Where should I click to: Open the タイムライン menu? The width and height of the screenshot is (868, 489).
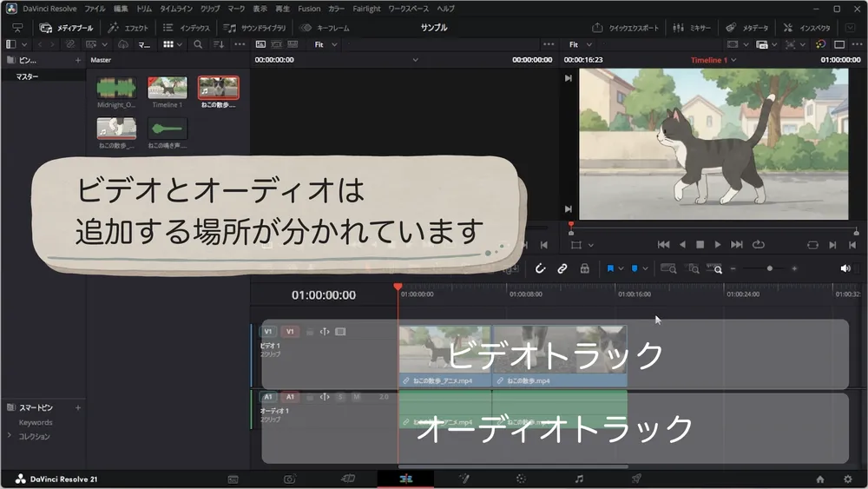point(176,9)
